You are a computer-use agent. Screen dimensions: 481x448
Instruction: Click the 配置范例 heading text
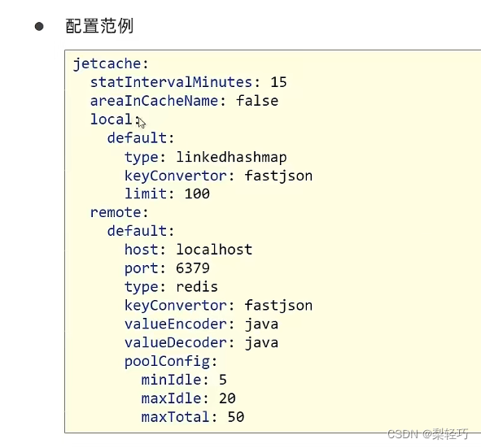click(x=99, y=26)
